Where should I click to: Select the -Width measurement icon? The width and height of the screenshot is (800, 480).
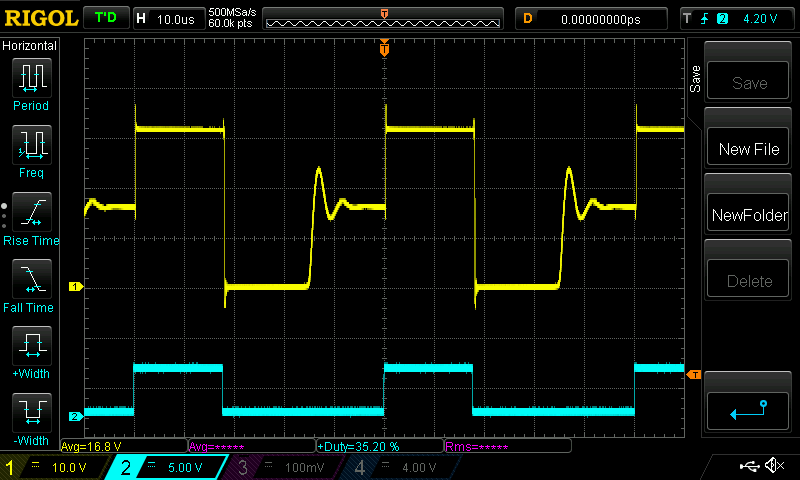tap(30, 414)
